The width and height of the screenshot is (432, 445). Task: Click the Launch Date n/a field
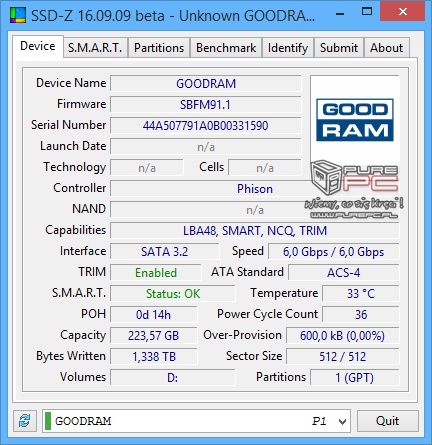click(x=206, y=147)
